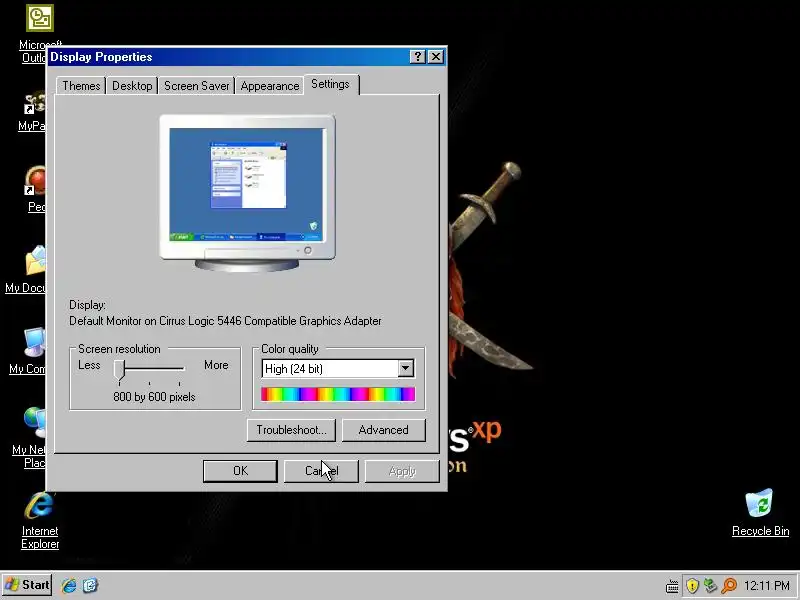
Task: Select the My Network Places desktop icon
Action: (x=35, y=422)
